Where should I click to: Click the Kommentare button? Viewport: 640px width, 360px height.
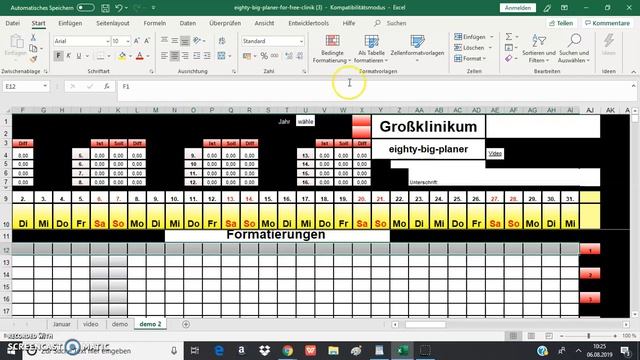607,23
